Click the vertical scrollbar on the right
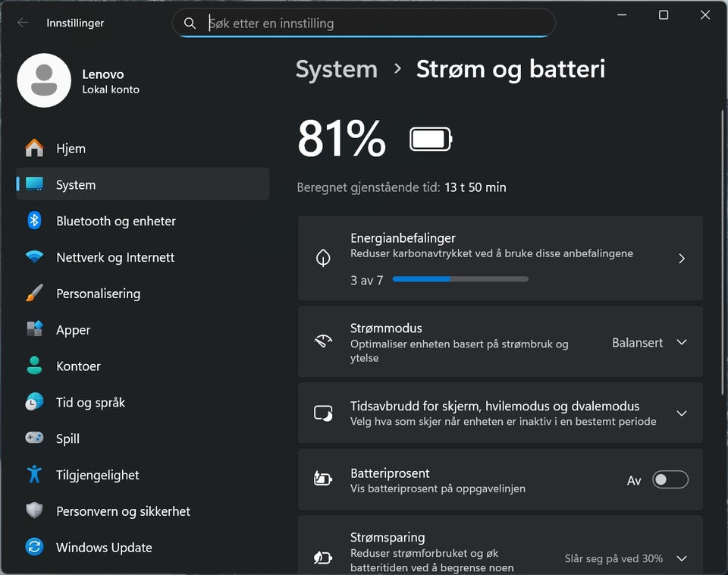This screenshot has width=728, height=575. tap(723, 252)
